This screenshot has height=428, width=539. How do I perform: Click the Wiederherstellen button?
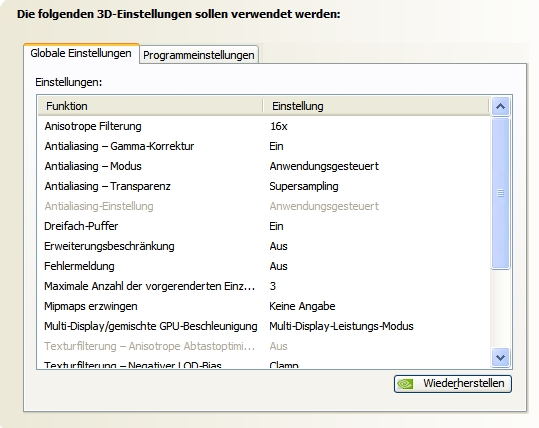453,384
